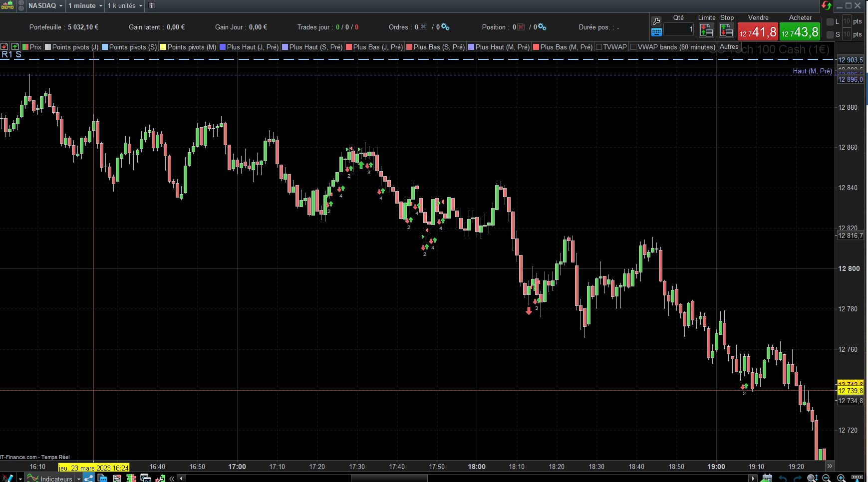The width and height of the screenshot is (868, 482).
Task: Click the yellow Points pivots (M) swatch
Action: 163,47
